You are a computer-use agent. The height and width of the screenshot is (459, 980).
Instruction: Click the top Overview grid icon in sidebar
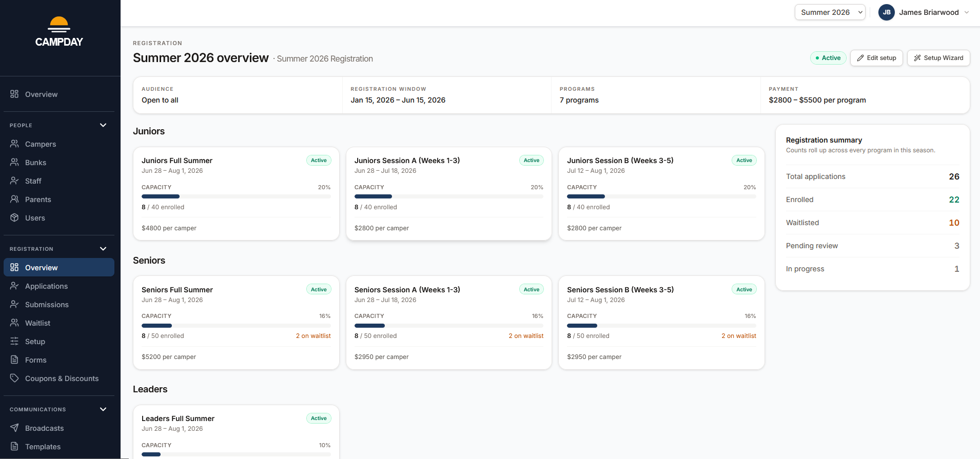coord(14,94)
